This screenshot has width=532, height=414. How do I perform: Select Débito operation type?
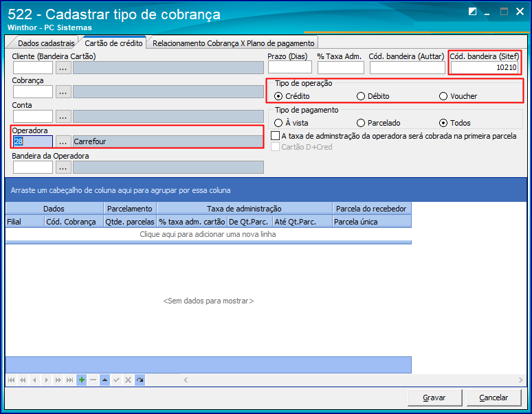click(373, 96)
